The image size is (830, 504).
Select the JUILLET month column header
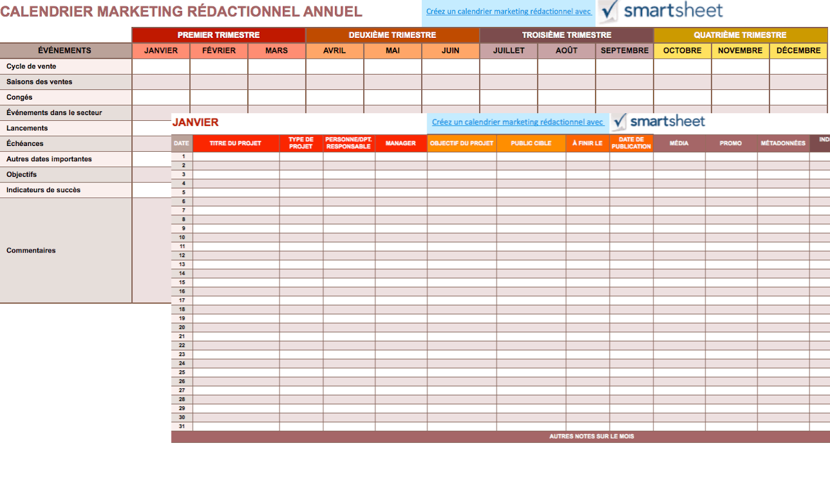(509, 51)
